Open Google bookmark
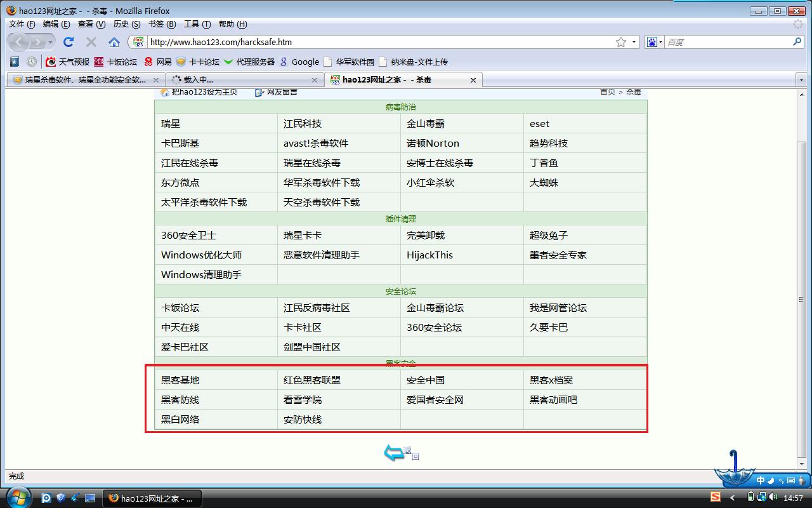 click(x=299, y=62)
